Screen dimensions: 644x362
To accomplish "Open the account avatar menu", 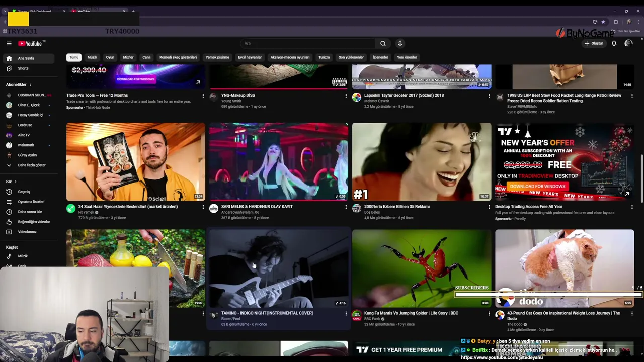I will 628,44.
